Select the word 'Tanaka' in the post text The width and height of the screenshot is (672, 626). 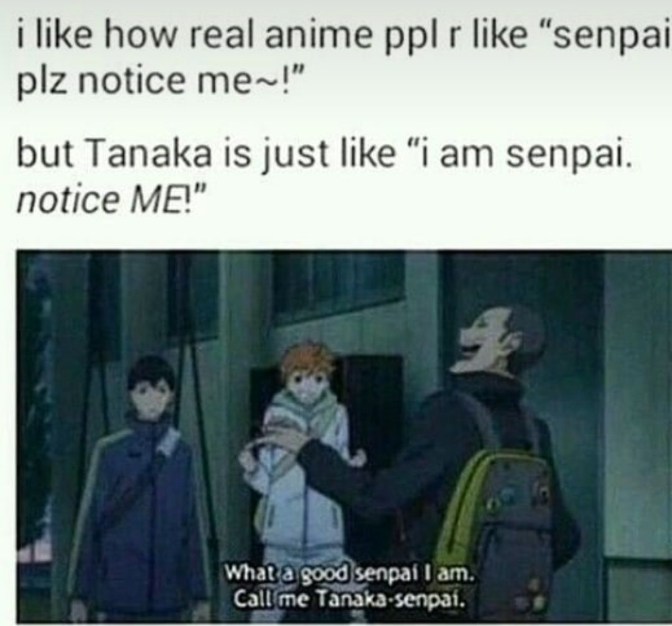point(150,154)
